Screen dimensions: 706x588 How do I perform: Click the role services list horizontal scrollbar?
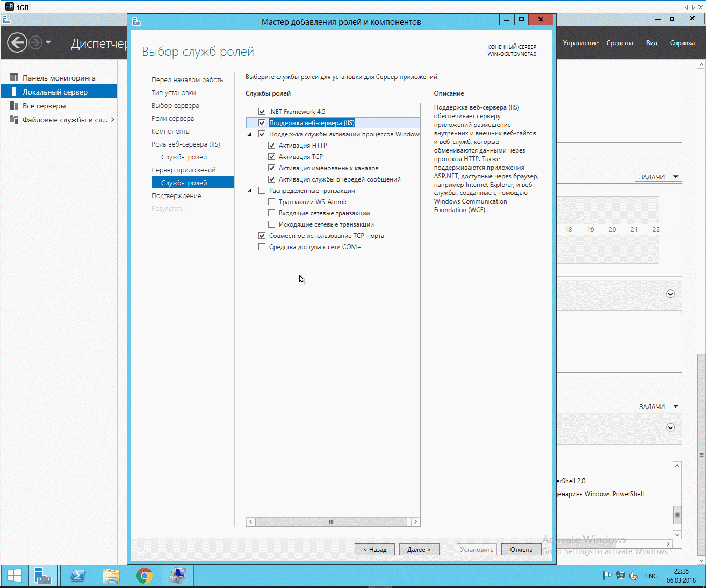click(332, 522)
